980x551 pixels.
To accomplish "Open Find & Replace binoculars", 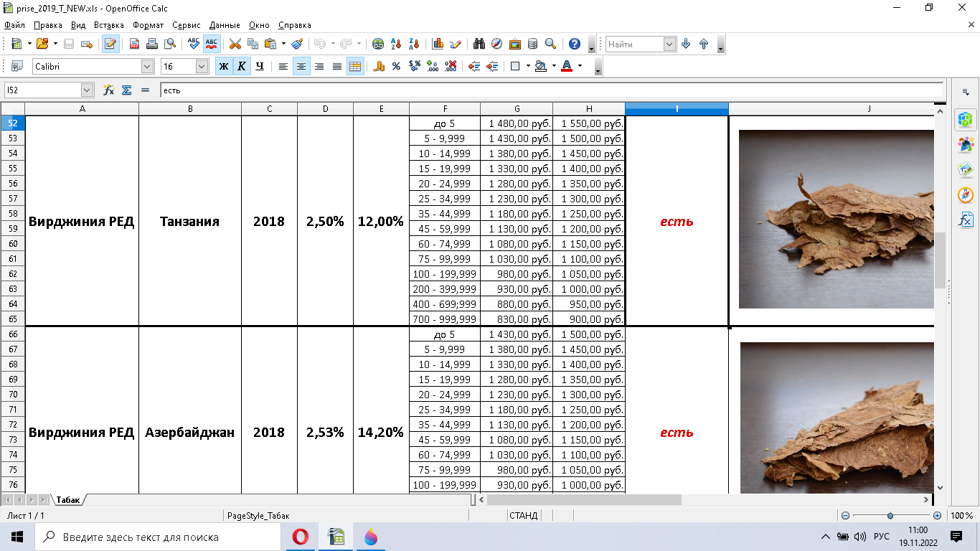I will pyautogui.click(x=479, y=44).
